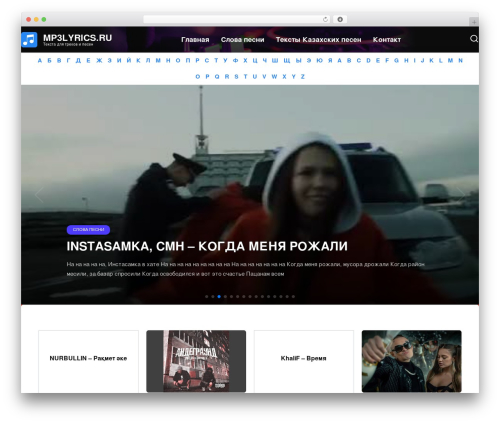Screen dimensions: 500x423
Task: Select the active third slider pagination dot
Action: (x=219, y=296)
